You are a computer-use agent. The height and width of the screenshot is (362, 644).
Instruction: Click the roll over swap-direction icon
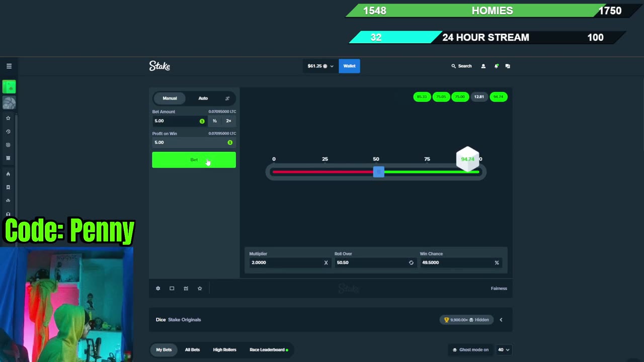411,262
